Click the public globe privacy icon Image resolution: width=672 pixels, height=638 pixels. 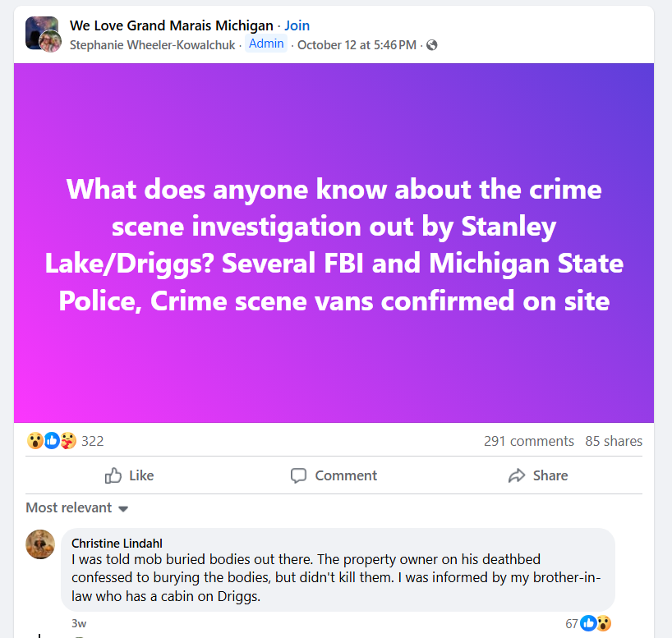[x=432, y=45]
